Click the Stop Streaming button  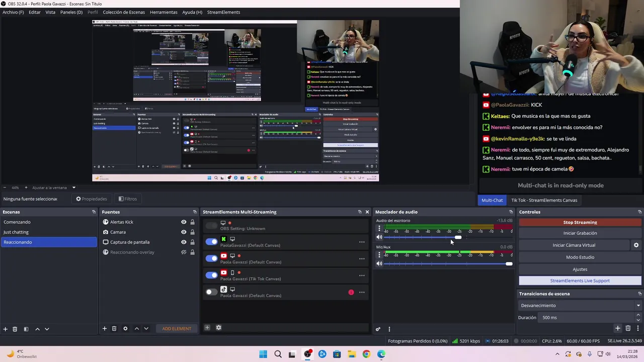580,222
